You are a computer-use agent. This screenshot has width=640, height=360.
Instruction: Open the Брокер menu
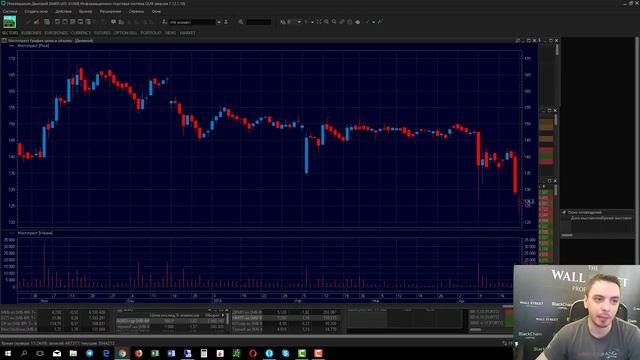[x=85, y=11]
